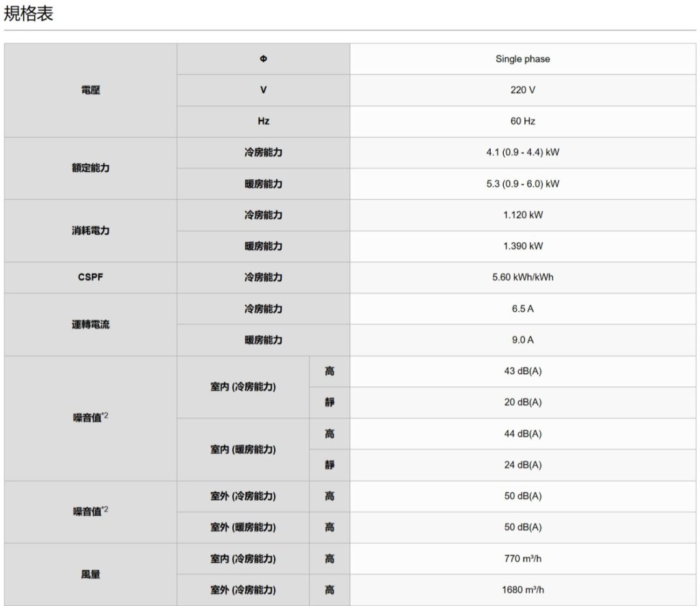The height and width of the screenshot is (606, 700).
Task: Select the 60 Hz value cell
Action: (522, 121)
